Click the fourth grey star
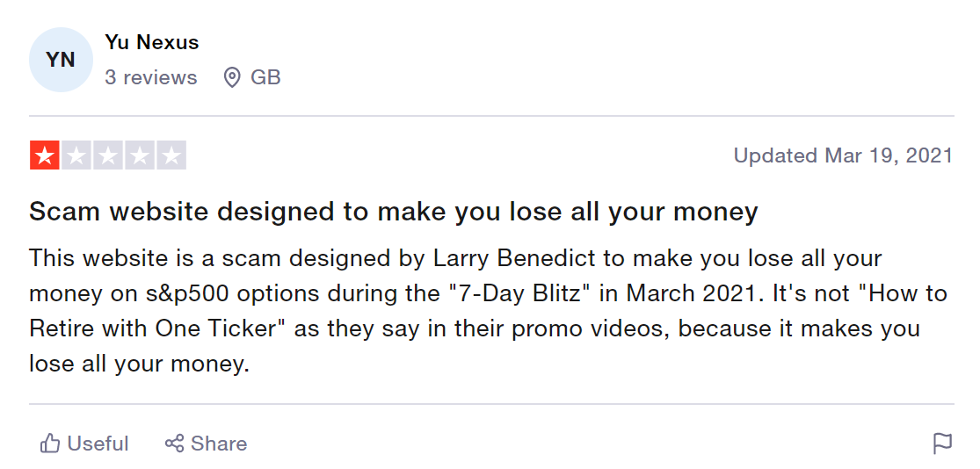The width and height of the screenshot is (980, 469). [140, 155]
